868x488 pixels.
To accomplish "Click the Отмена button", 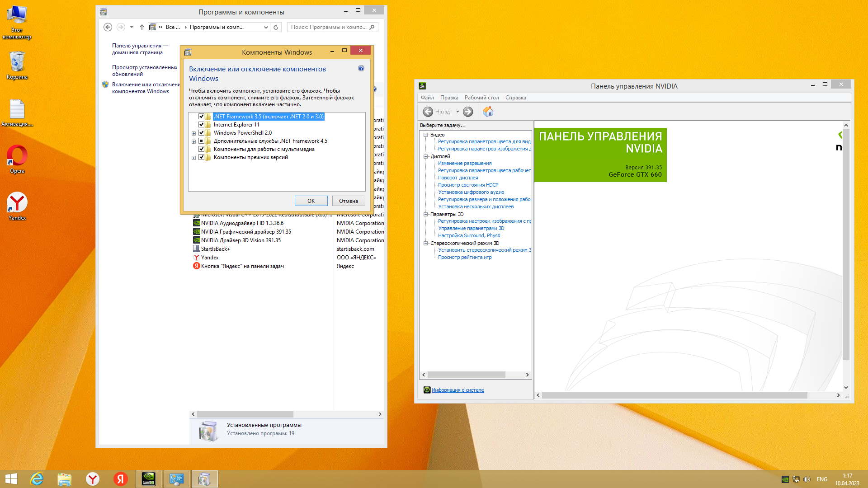I will click(348, 201).
